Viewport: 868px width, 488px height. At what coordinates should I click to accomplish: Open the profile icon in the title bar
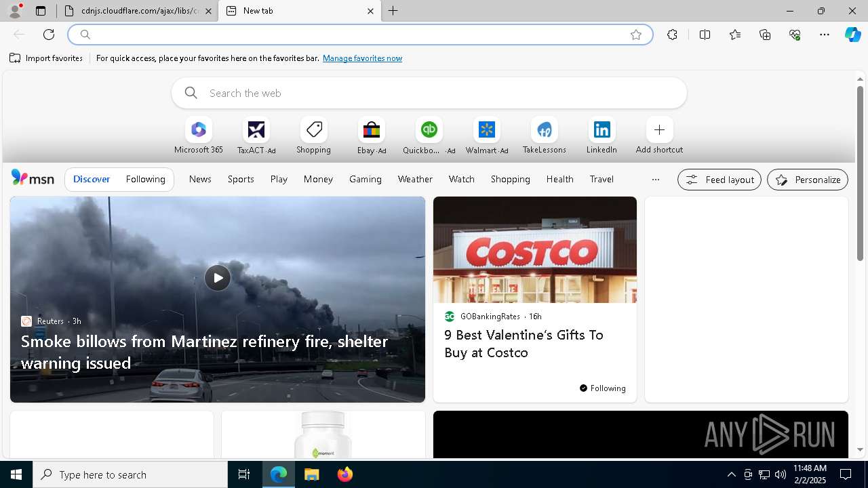click(x=15, y=11)
